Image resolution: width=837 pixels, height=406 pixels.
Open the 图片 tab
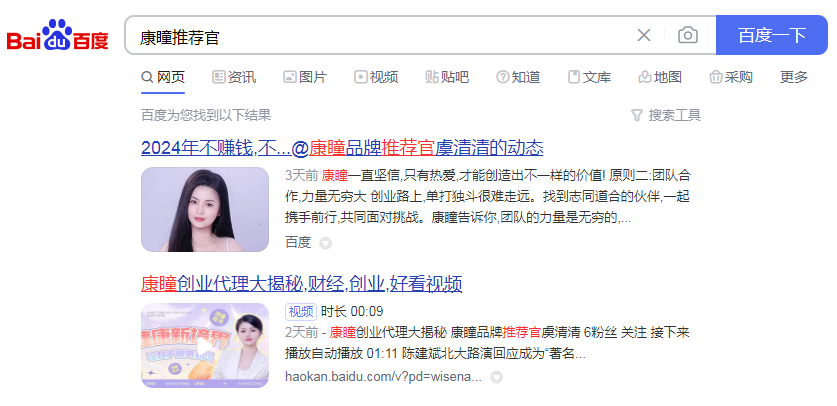click(305, 77)
